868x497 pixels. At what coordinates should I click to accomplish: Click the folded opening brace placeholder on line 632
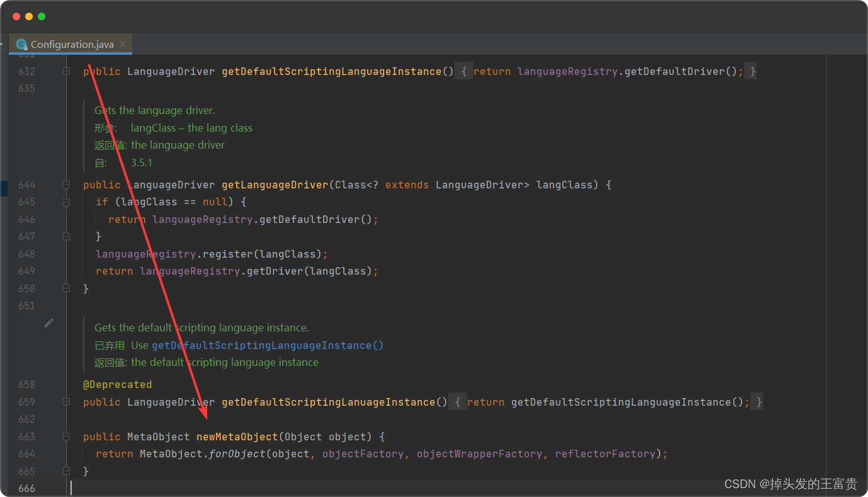pyautogui.click(x=464, y=71)
